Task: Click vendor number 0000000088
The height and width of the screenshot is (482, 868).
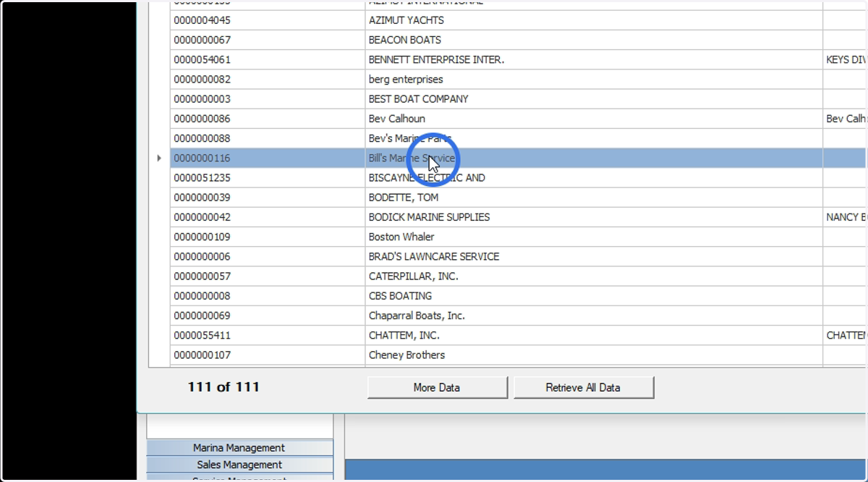Action: [x=202, y=138]
